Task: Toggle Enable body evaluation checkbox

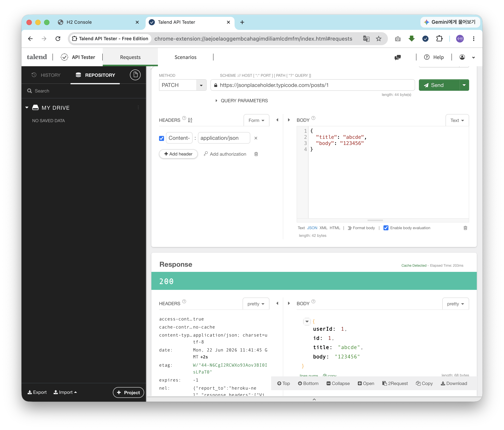Action: pyautogui.click(x=386, y=228)
